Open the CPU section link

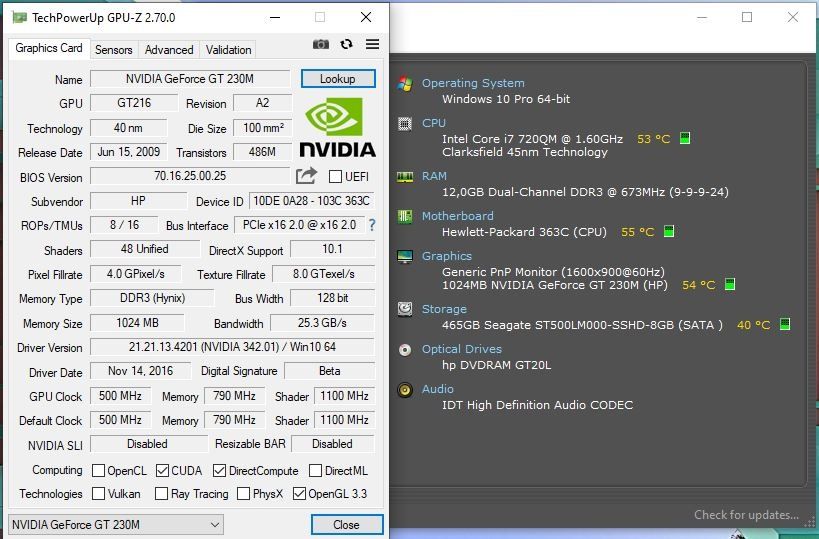point(434,123)
